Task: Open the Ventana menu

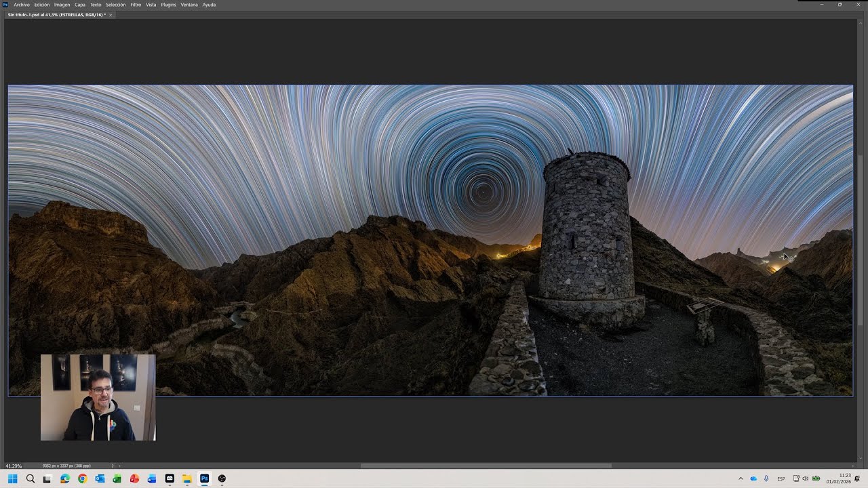Action: pos(189,5)
